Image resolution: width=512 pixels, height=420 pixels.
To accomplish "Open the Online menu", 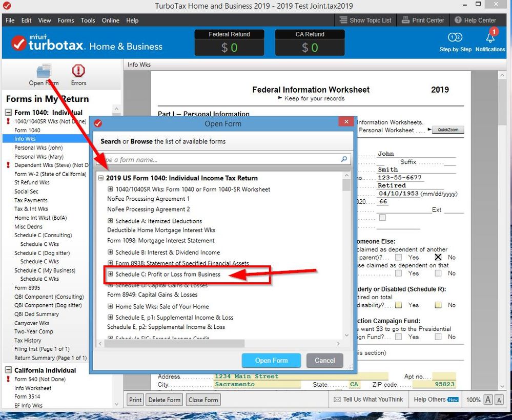I will (110, 20).
